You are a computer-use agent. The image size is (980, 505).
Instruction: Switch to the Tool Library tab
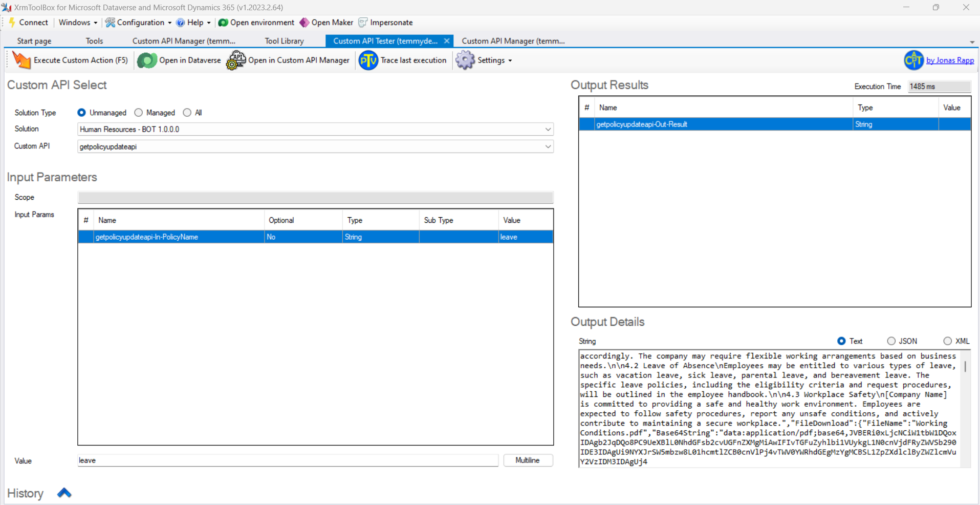(x=284, y=41)
